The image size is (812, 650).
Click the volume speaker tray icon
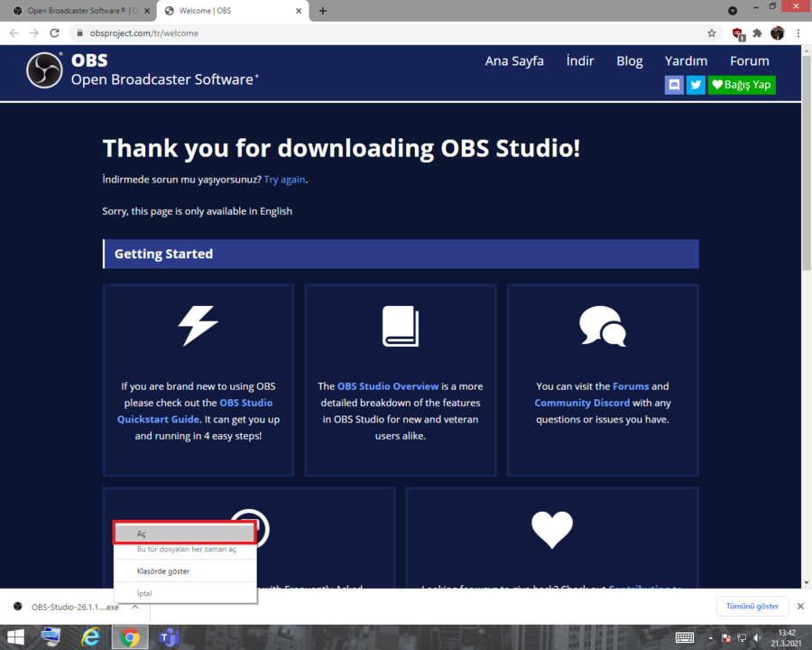(x=757, y=638)
